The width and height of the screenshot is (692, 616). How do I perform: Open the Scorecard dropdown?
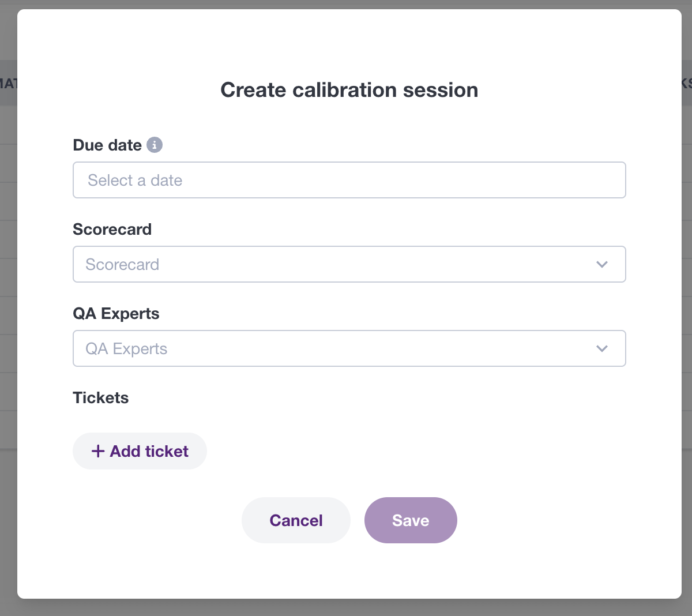tap(349, 264)
